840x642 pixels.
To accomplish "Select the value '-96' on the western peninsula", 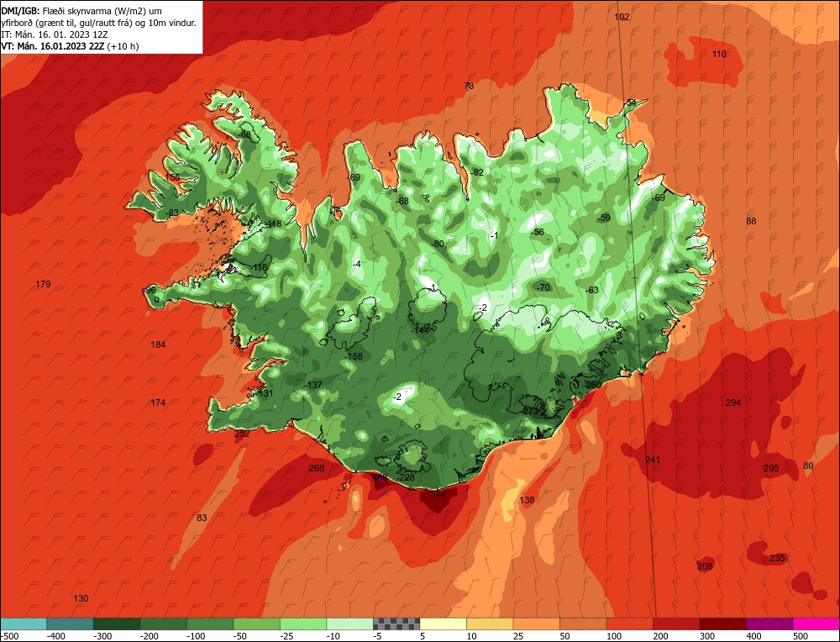I will (x=150, y=290).
